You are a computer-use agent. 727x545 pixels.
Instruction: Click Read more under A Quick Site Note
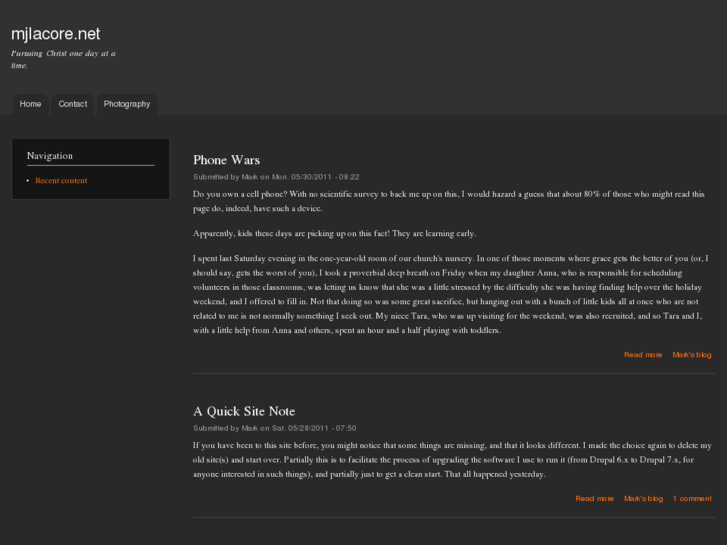(594, 498)
